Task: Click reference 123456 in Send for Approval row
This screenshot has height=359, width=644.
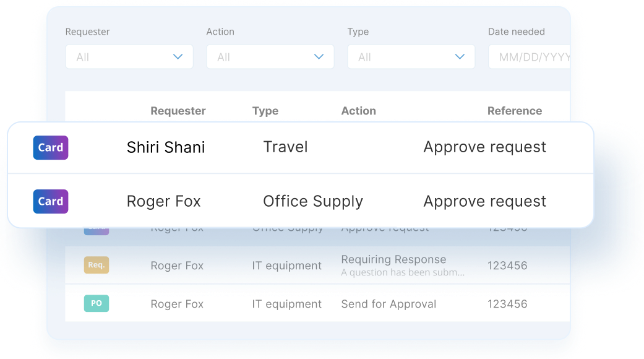Action: tap(507, 304)
